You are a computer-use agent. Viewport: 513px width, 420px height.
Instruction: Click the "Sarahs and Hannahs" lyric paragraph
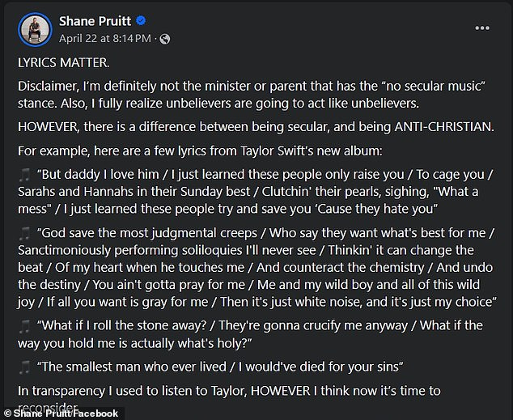tap(255, 192)
